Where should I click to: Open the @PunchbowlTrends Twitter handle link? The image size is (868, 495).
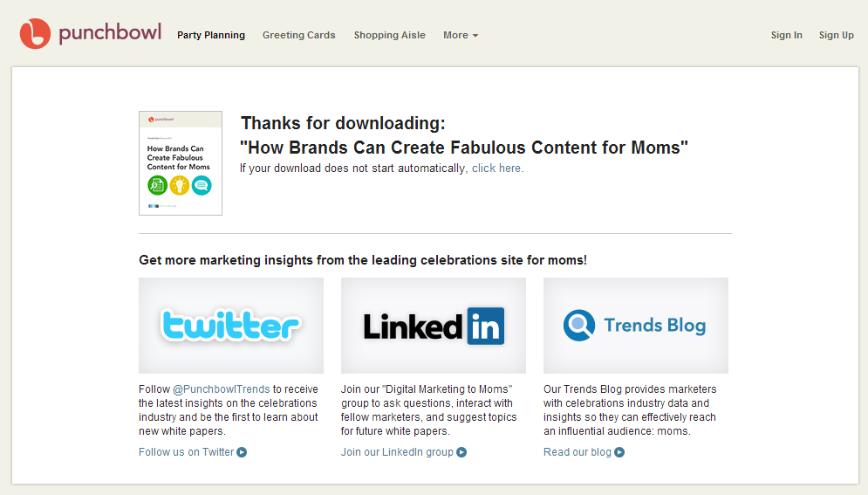click(222, 389)
